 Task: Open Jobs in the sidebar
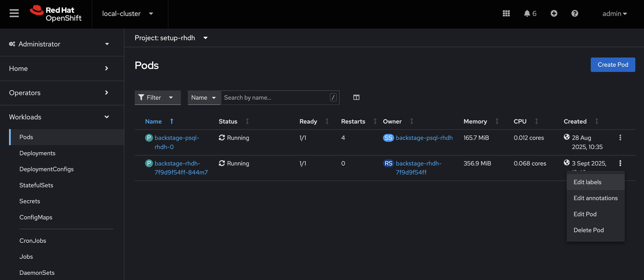pyautogui.click(x=67, y=256)
